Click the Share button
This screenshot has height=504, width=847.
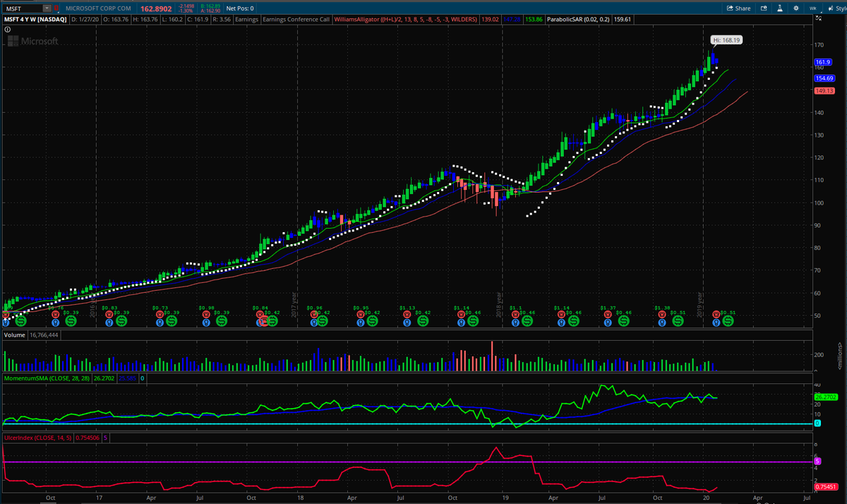click(x=739, y=8)
